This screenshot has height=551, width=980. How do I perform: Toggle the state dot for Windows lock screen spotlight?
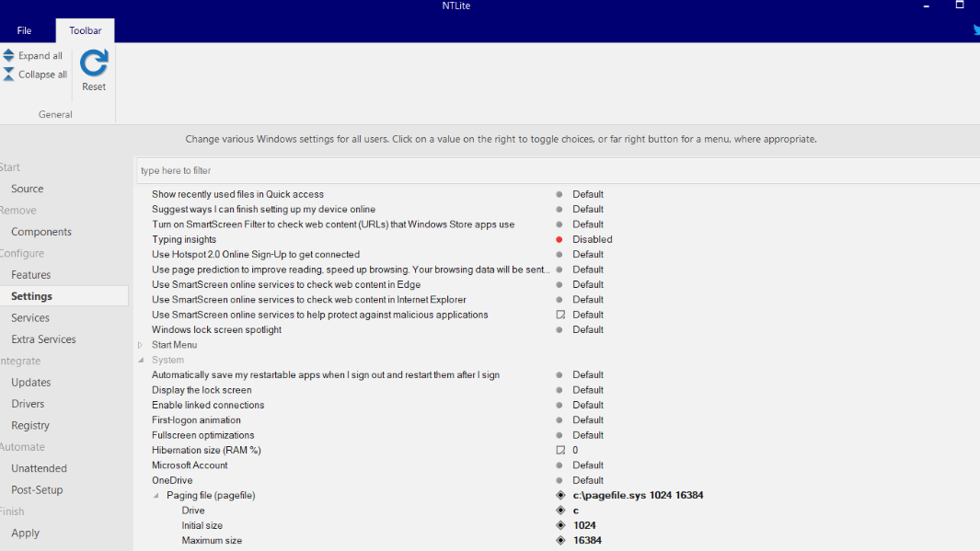[559, 330]
